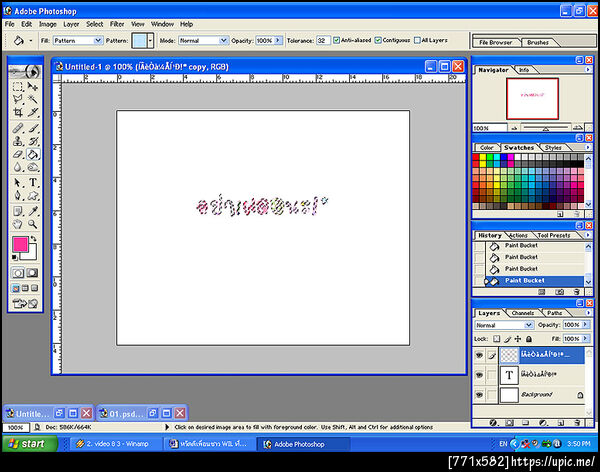Switch to Quick Mask mode
Image resolution: width=600 pixels, height=472 pixels.
coord(33,273)
